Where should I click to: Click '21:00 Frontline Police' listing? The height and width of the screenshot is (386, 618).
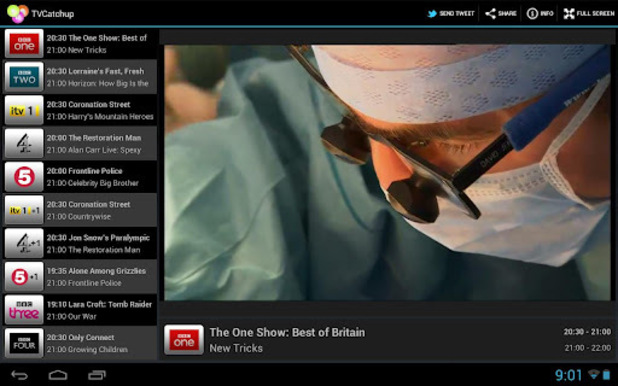pos(84,283)
